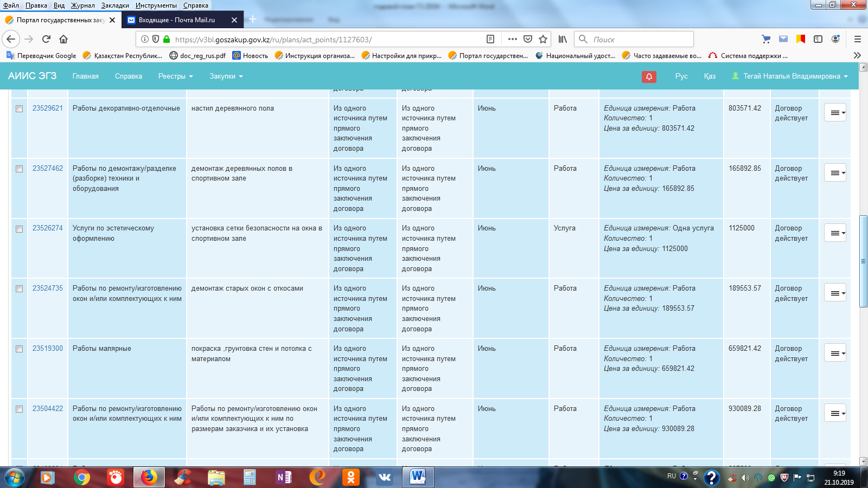The width and height of the screenshot is (868, 488).
Task: Open Chrome from the taskbar
Action: pyautogui.click(x=82, y=477)
